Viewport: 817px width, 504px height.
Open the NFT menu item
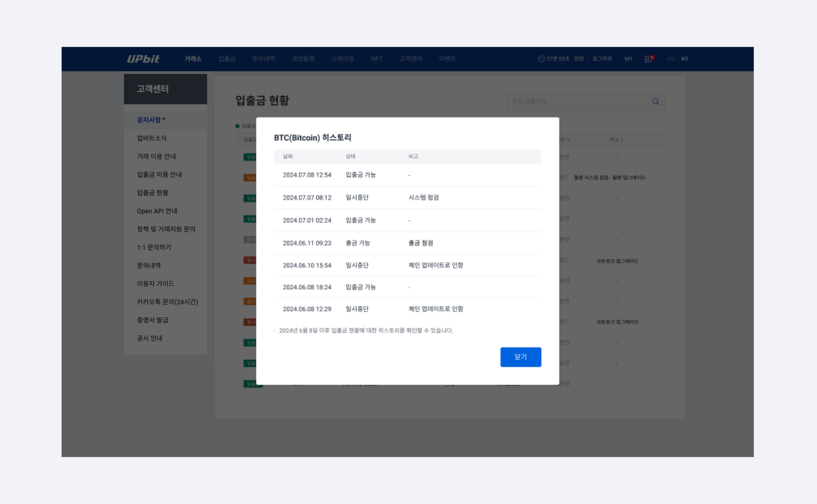[x=376, y=59]
